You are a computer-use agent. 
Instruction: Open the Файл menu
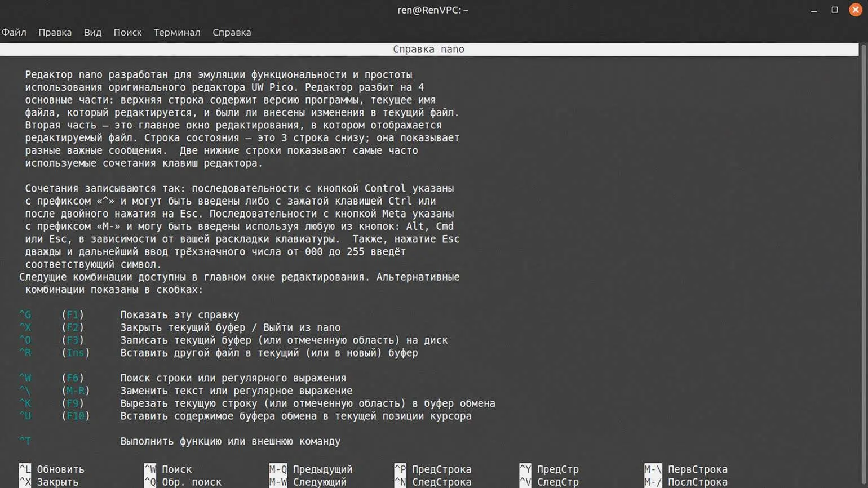coord(14,33)
